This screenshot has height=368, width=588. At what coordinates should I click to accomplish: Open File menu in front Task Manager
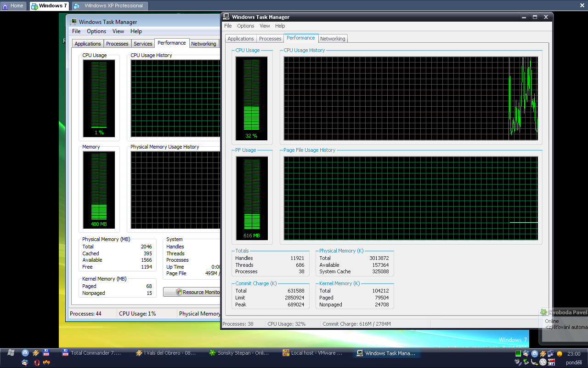coord(228,26)
